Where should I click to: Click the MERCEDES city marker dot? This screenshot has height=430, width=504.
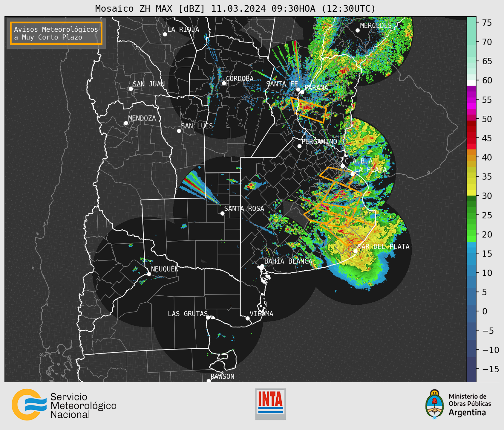pyautogui.click(x=358, y=31)
